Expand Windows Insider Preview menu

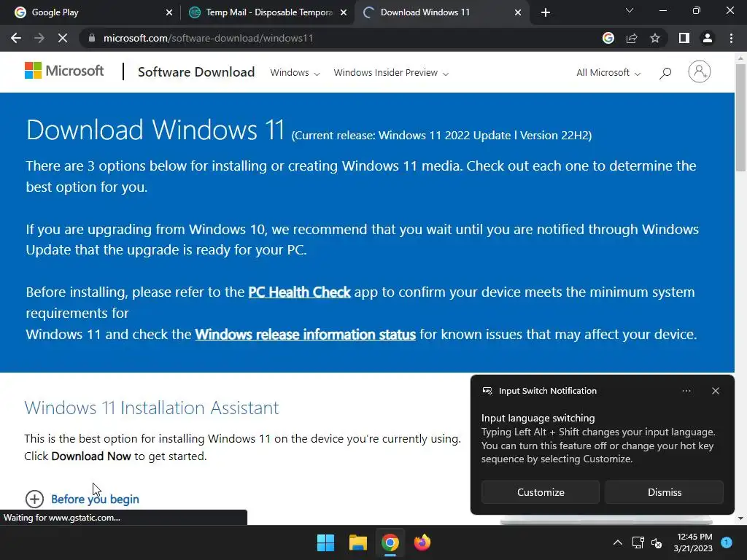391,73
